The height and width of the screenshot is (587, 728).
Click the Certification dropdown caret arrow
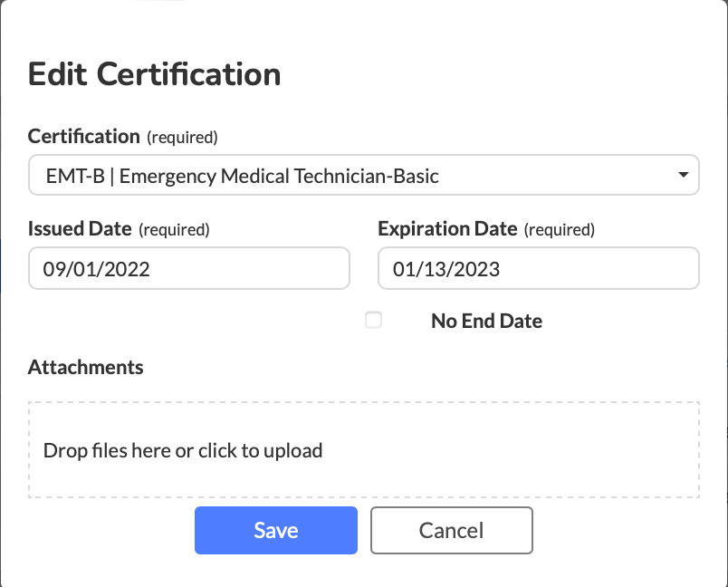684,176
